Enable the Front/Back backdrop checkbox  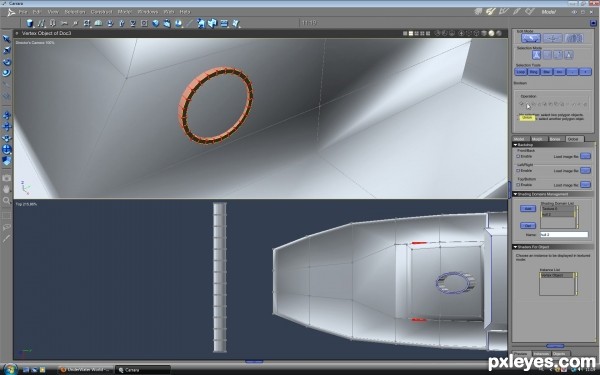(518, 157)
